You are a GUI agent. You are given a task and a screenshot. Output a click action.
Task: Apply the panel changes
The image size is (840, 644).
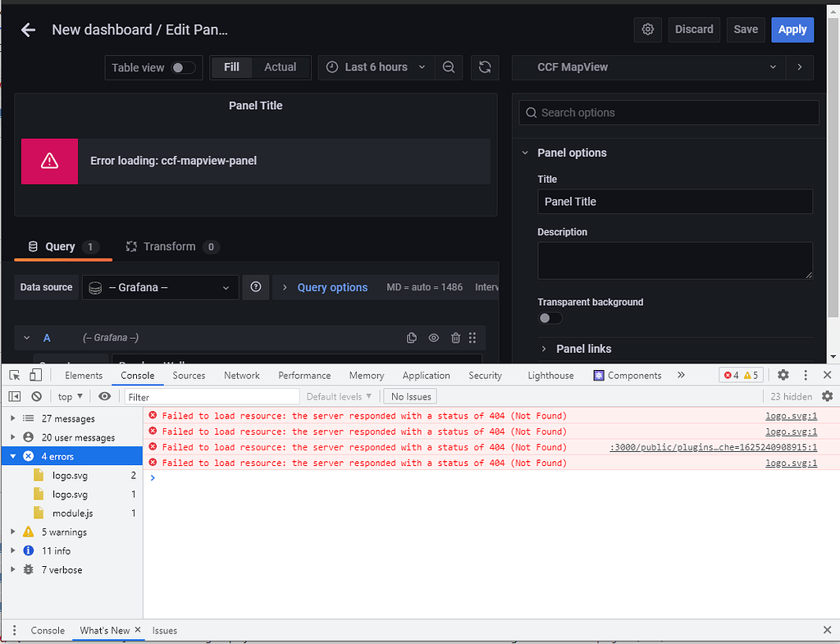point(792,30)
